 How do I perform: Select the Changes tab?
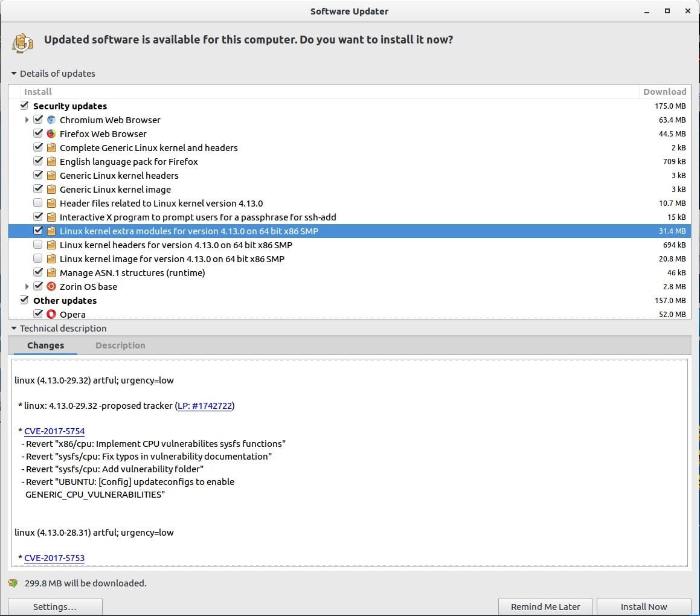tap(45, 345)
